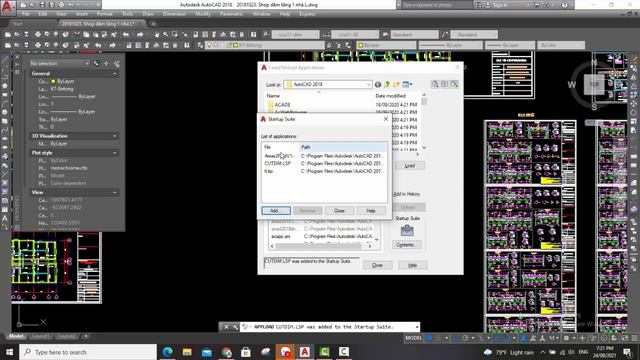Open File Explorer from the taskbar
640x360 pixels.
pos(187,352)
